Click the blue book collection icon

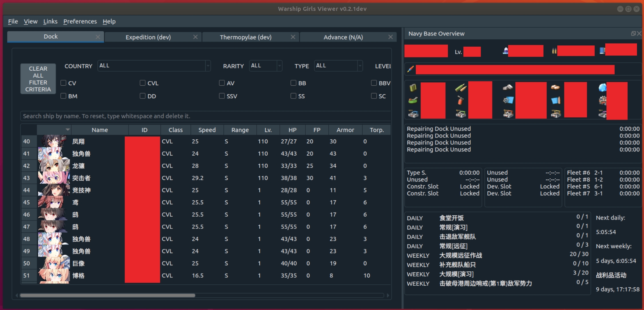click(x=602, y=51)
